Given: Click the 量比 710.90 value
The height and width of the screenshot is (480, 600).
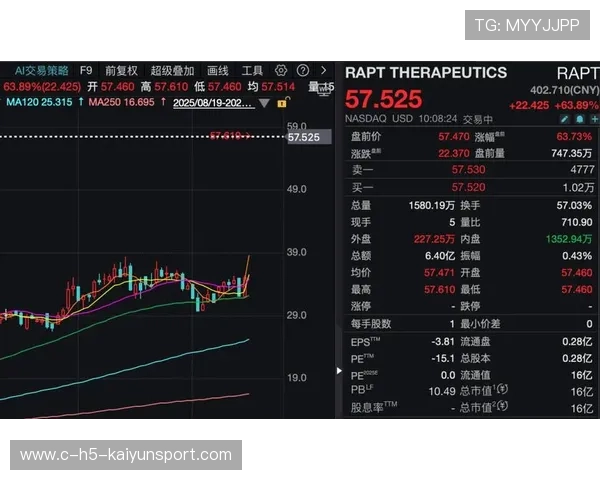Looking at the screenshot, I should pos(577,222).
